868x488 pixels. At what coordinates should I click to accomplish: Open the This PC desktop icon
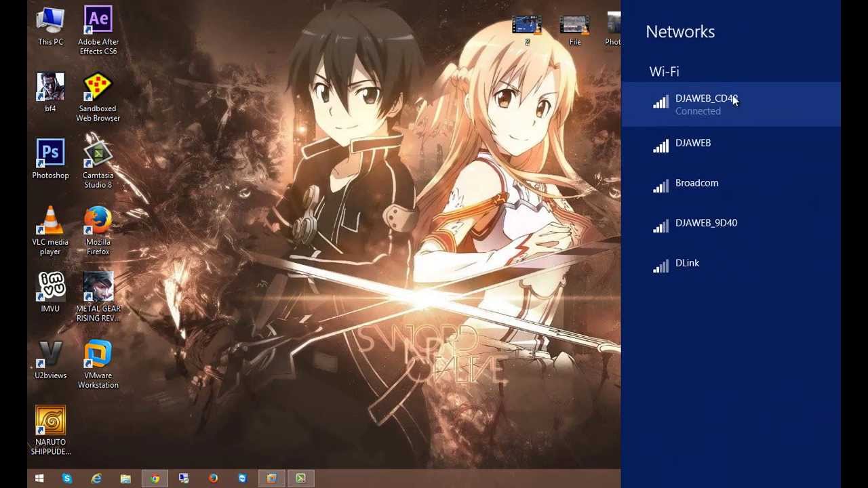pyautogui.click(x=50, y=27)
